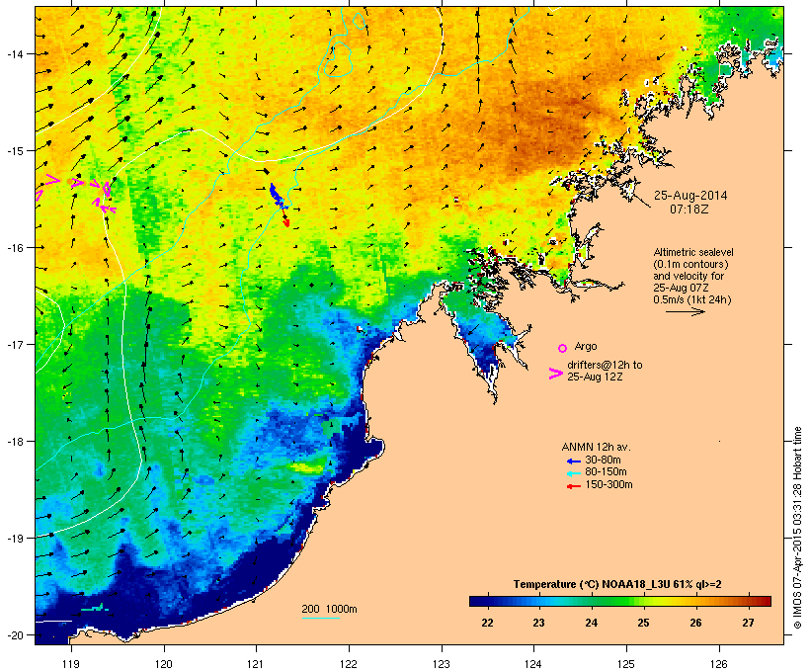Screen dimensions: 810x672
Task: Click the longitude axis label 120
Action: tap(164, 664)
